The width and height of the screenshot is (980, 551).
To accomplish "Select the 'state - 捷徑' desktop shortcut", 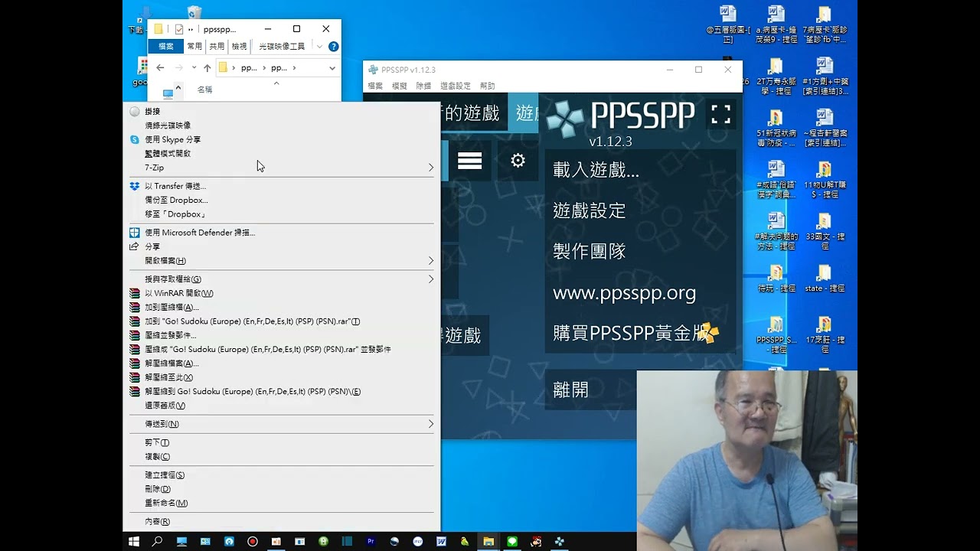I will [x=825, y=279].
